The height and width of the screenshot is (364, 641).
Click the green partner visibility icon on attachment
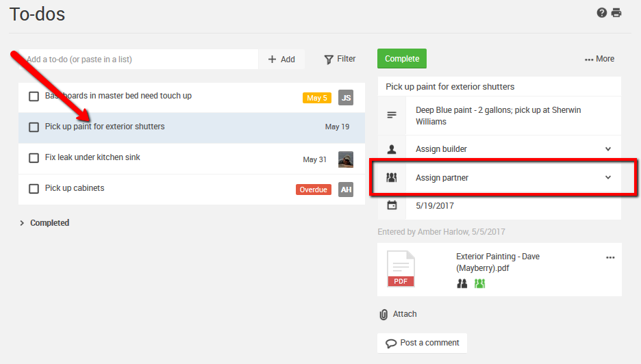(479, 283)
